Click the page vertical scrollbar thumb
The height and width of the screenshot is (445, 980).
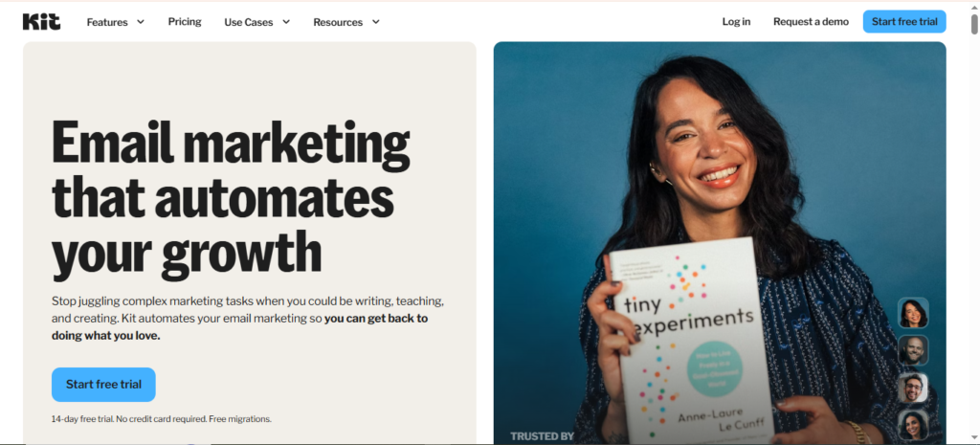tap(974, 23)
